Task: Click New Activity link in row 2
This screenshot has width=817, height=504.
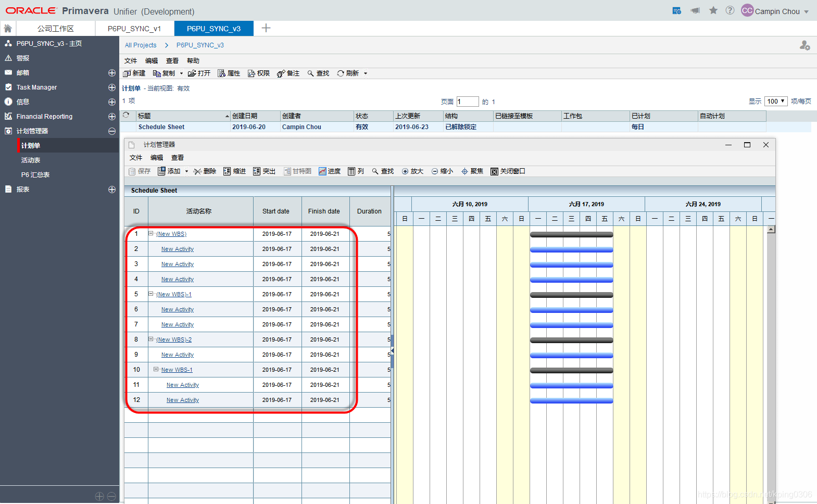Action: [x=178, y=249]
